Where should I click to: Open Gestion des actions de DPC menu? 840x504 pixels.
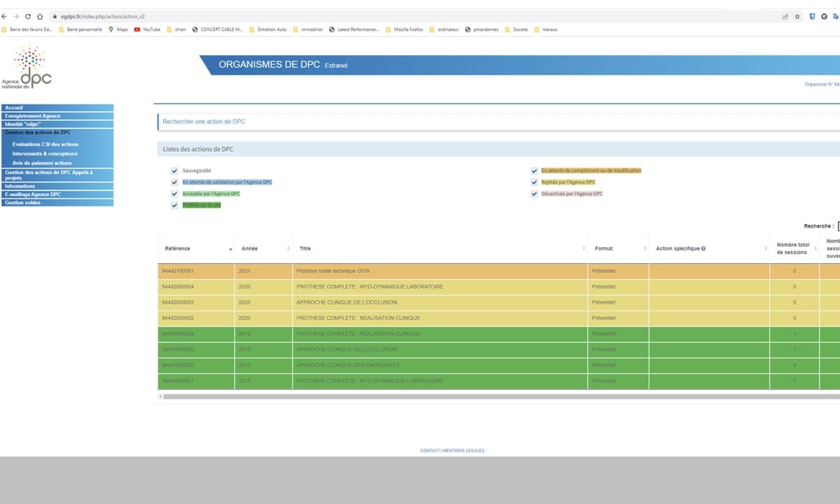point(57,132)
